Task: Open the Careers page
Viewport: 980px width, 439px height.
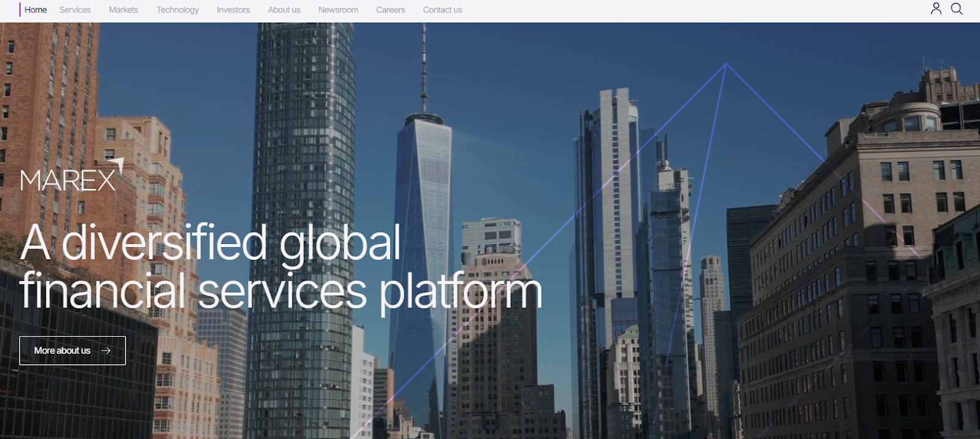Action: (391, 10)
